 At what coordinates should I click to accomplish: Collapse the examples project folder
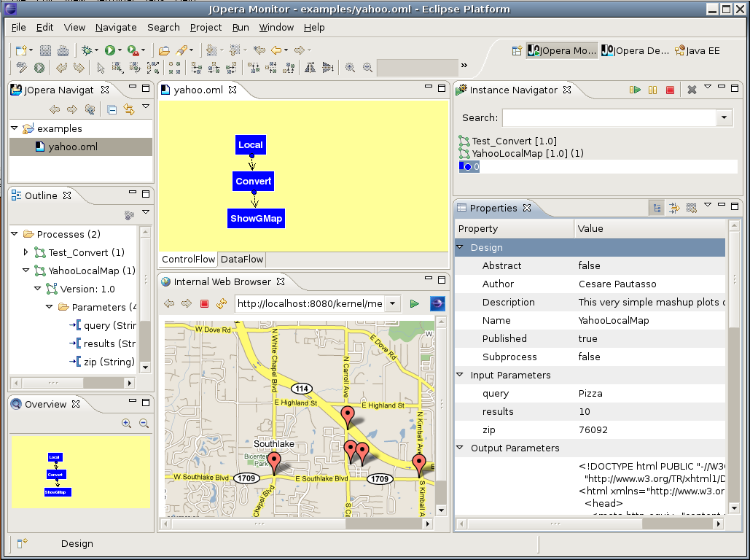coord(15,128)
